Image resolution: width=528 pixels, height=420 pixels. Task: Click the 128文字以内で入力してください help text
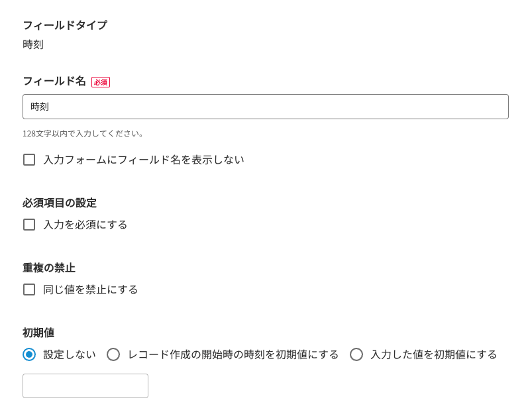point(83,133)
